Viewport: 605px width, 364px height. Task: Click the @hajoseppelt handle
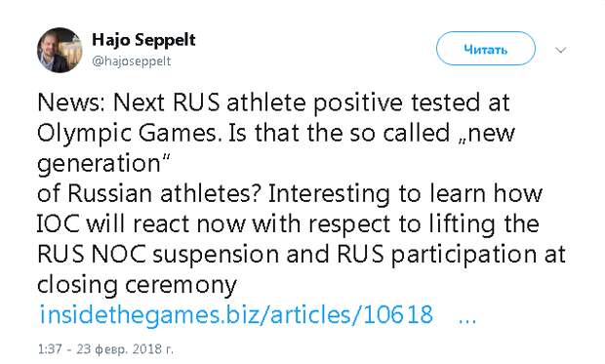coord(131,61)
